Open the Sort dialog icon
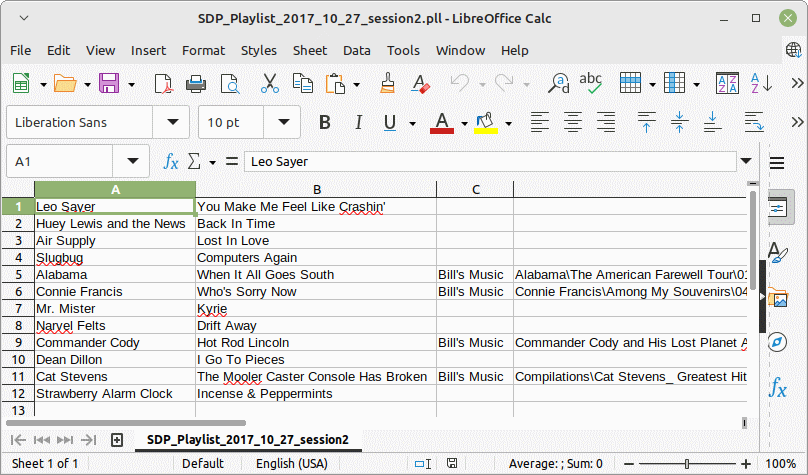The image size is (808, 475). (x=728, y=83)
